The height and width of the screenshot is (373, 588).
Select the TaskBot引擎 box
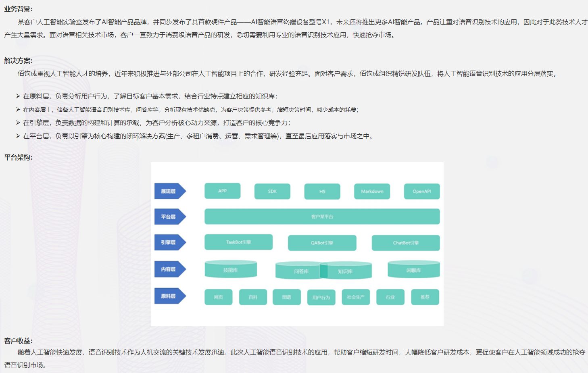pos(238,242)
